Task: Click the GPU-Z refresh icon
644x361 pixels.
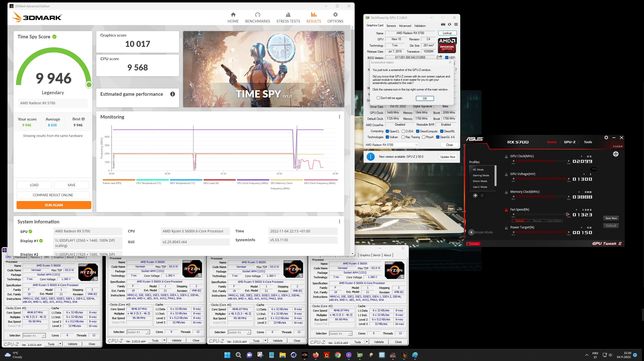Action: [x=449, y=25]
